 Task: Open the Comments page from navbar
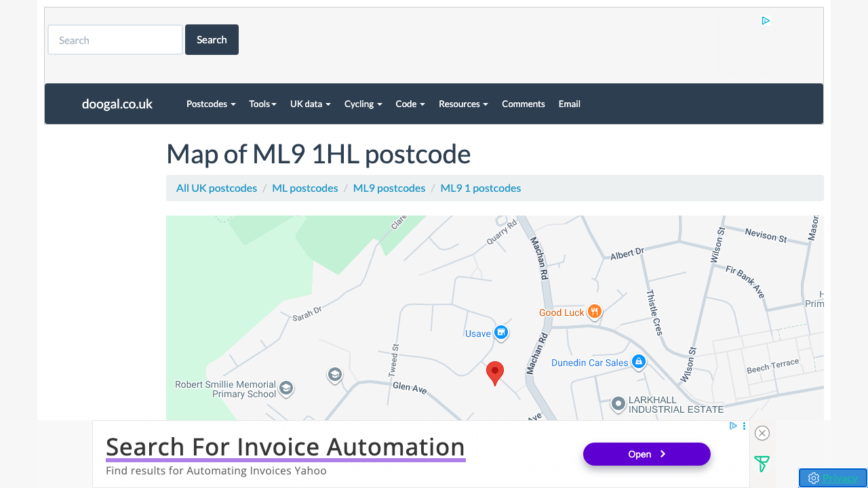(x=523, y=104)
